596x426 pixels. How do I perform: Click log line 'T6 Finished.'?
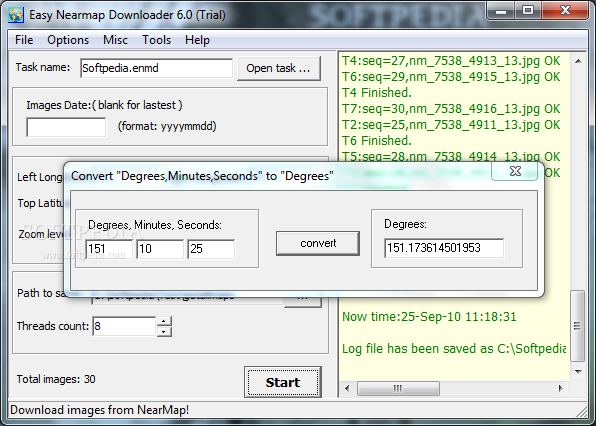377,141
